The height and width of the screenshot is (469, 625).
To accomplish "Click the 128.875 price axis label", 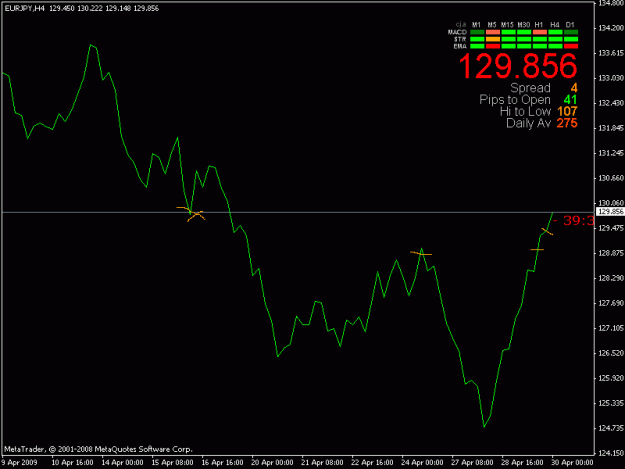I will [611, 253].
